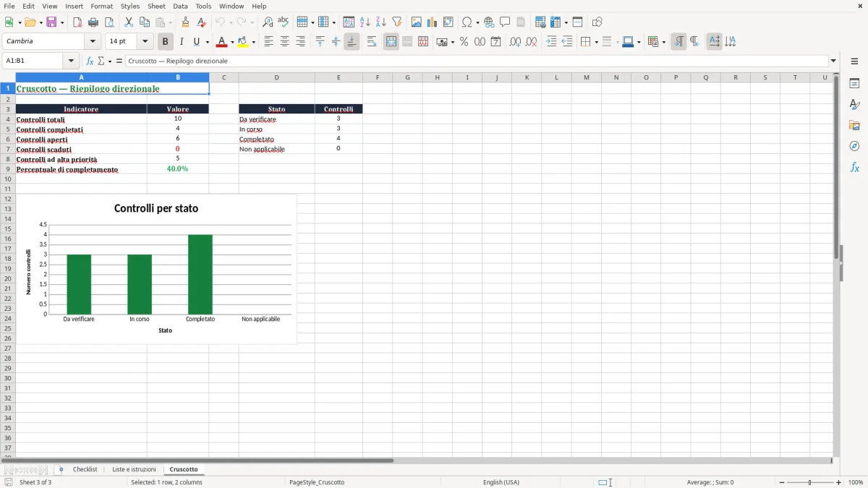Screen dimensions: 868x488
Task: Click the Print icon
Action: [93, 22]
